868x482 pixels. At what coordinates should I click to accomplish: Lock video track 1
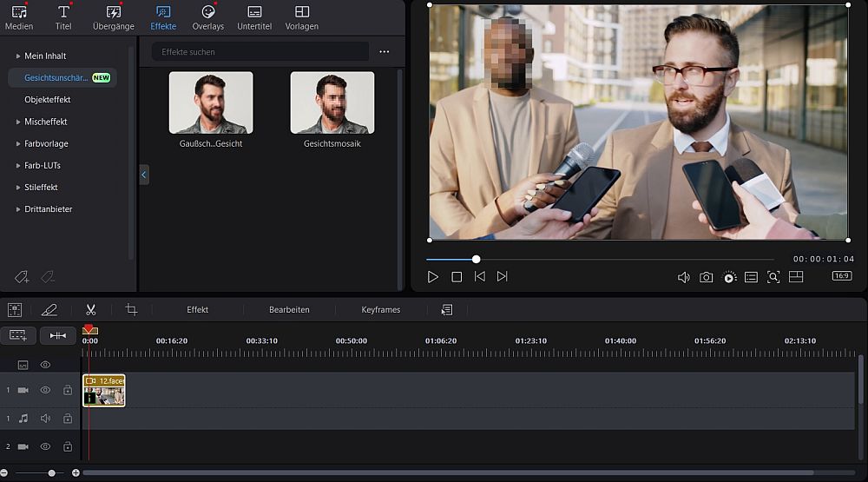[x=68, y=390]
